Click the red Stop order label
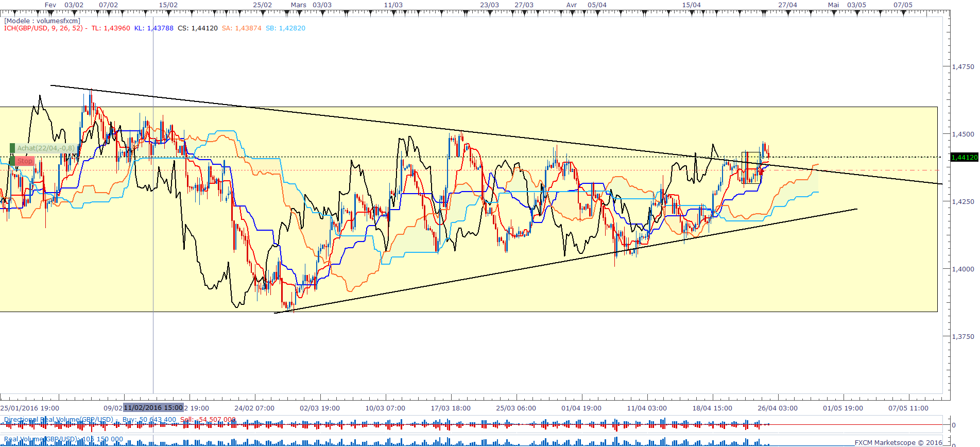Image resolution: width=980 pixels, height=447 pixels. tap(25, 161)
